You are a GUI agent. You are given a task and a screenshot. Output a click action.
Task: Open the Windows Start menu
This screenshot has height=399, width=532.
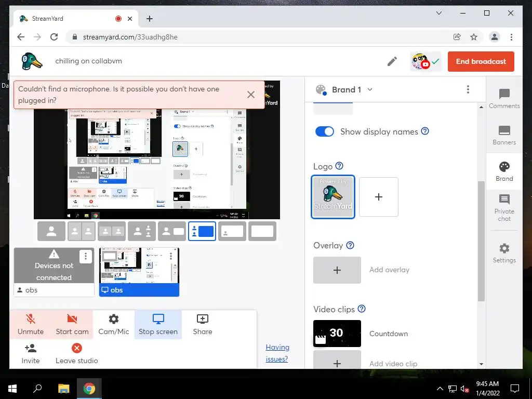point(12,389)
